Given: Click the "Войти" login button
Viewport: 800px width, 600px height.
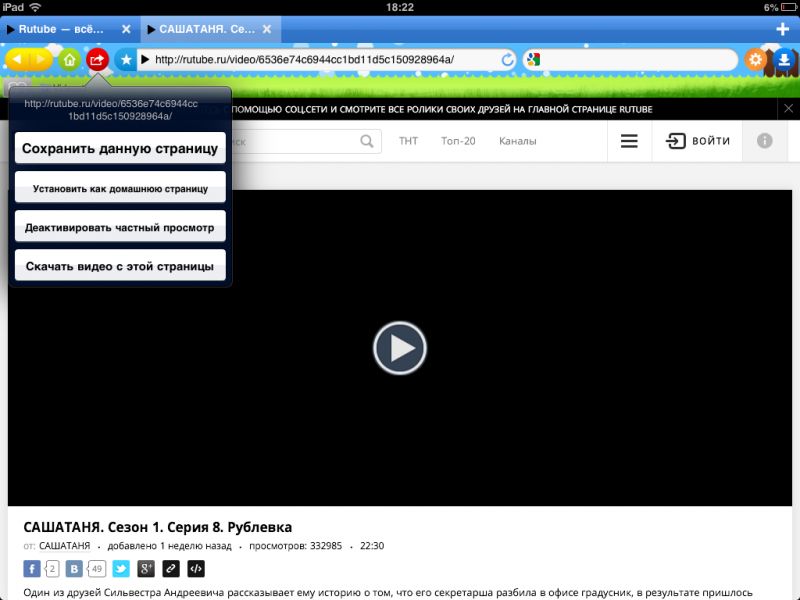Looking at the screenshot, I should [698, 142].
